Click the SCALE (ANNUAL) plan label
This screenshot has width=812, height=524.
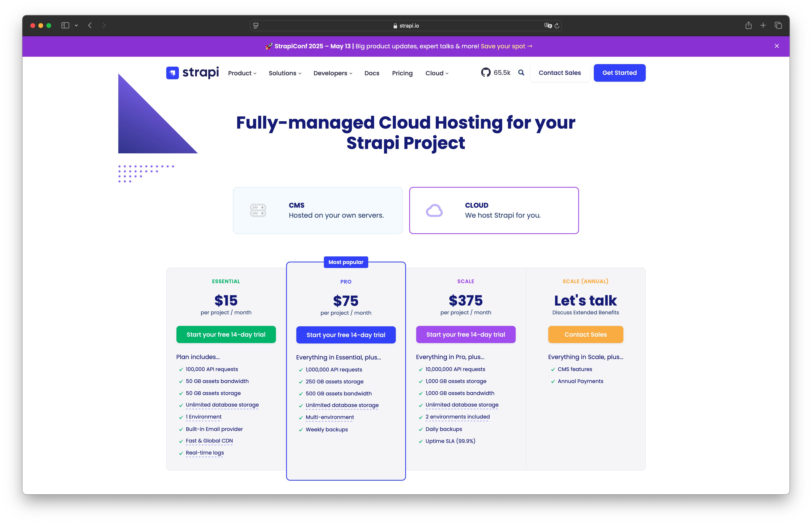(x=586, y=281)
